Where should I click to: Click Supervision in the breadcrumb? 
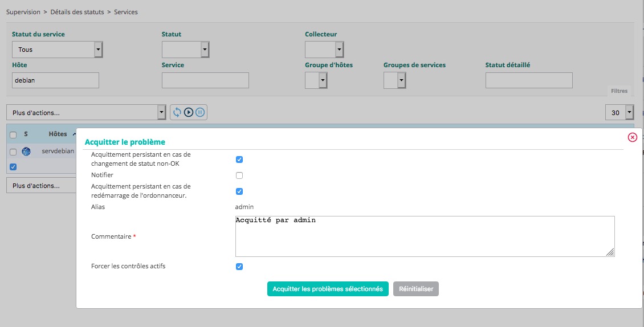[23, 12]
